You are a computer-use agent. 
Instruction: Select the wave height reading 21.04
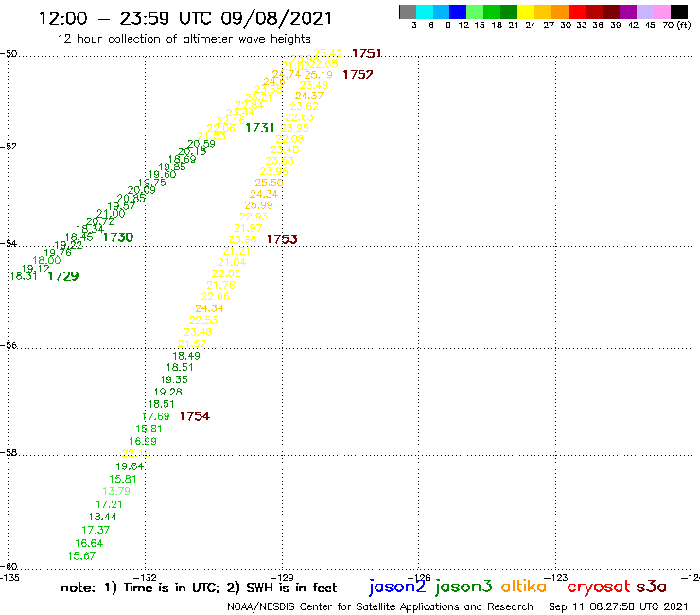click(x=232, y=262)
